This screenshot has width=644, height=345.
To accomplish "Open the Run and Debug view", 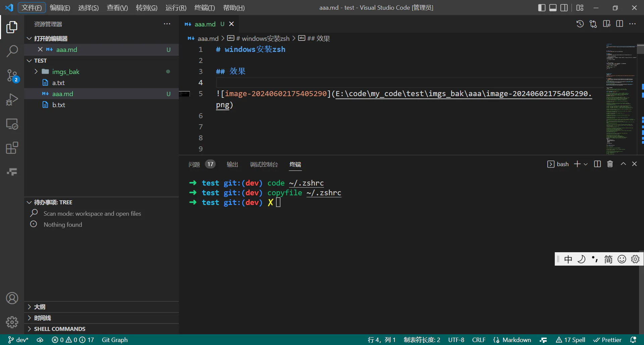I will 12,99.
